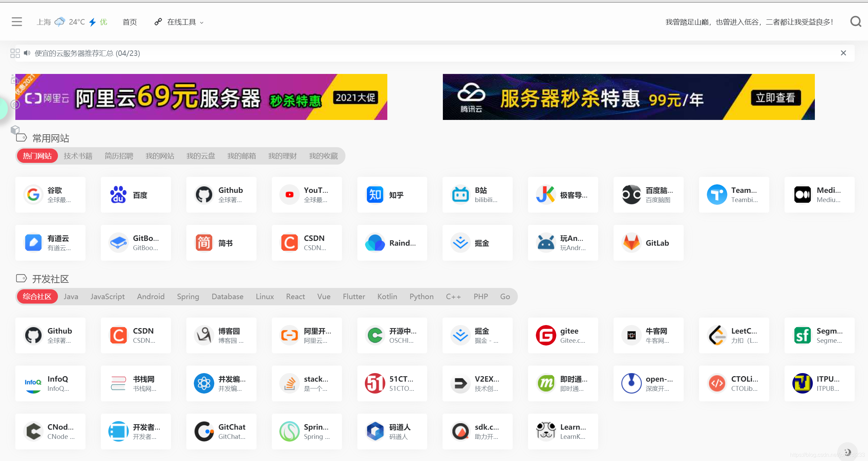
Task: Open the hamburger menu icon
Action: pos(16,21)
